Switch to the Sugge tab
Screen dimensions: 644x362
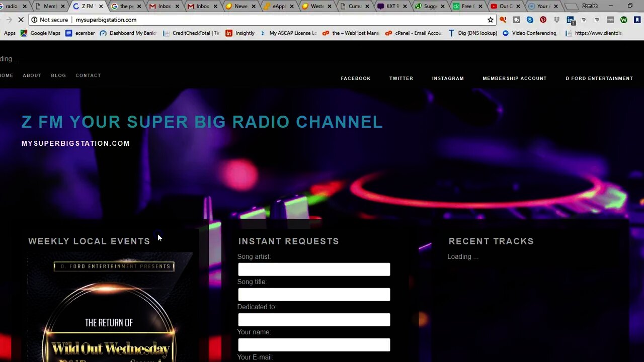coord(427,7)
